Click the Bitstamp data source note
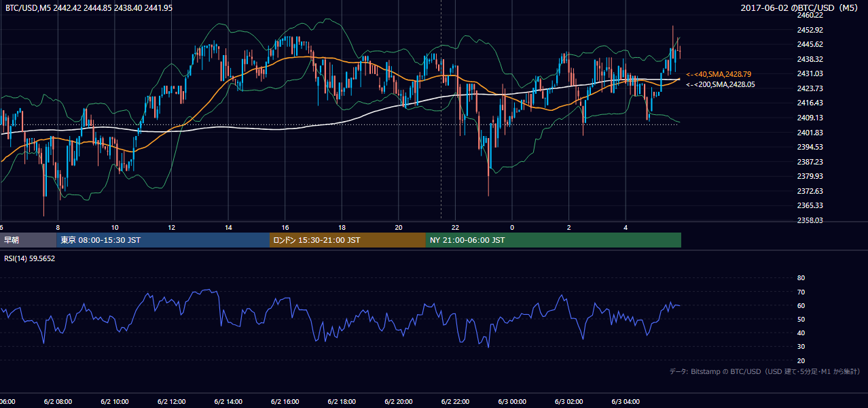This screenshot has height=408, width=868. (x=765, y=371)
